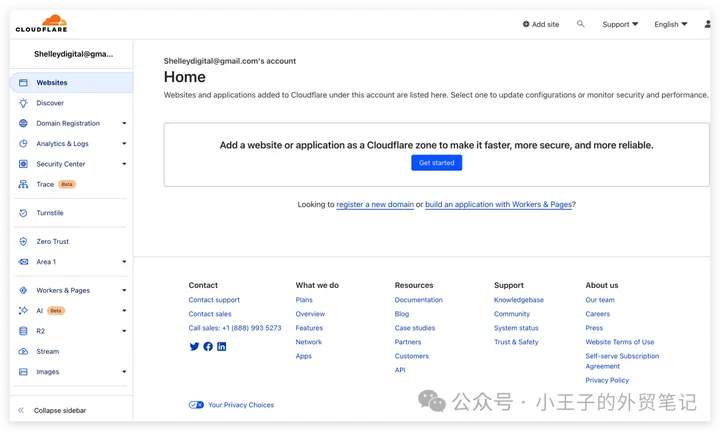Open the Documentation link
720x431 pixels.
pos(418,300)
